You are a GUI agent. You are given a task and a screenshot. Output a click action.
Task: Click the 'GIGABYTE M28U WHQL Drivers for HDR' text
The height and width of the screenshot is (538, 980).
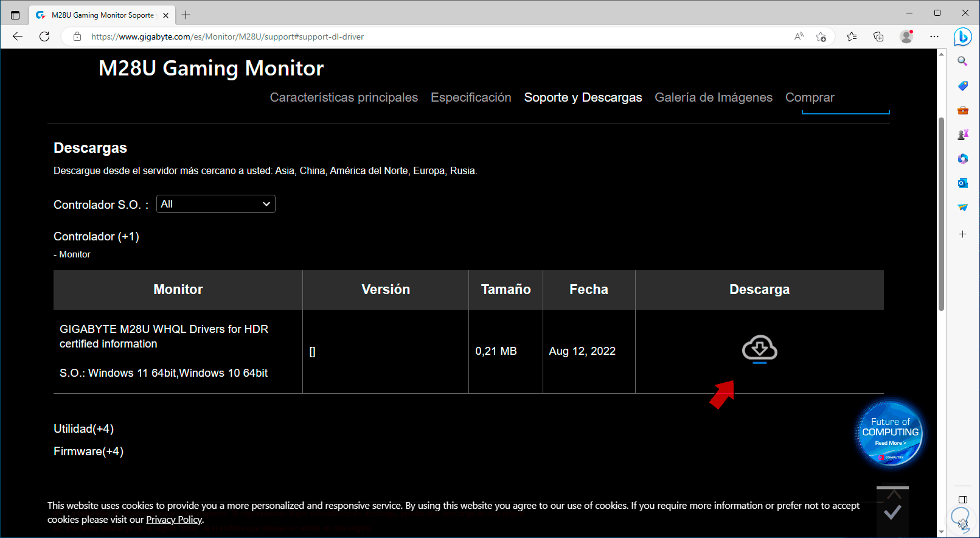[164, 329]
